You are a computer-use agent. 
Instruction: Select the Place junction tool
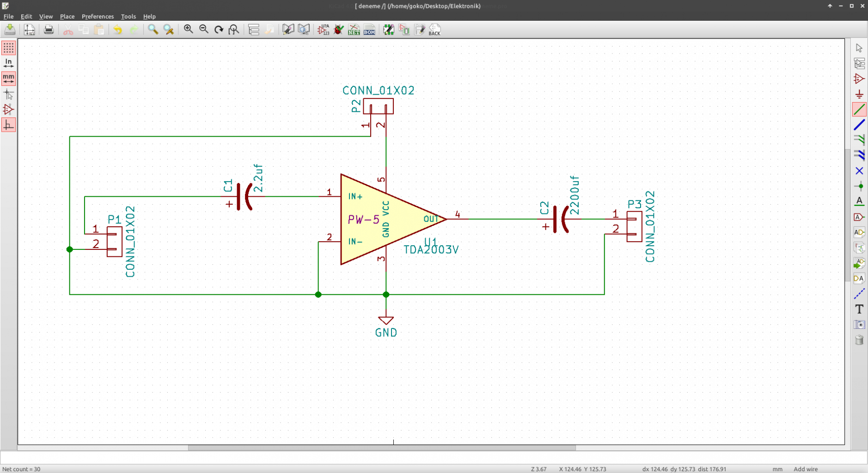click(x=859, y=186)
